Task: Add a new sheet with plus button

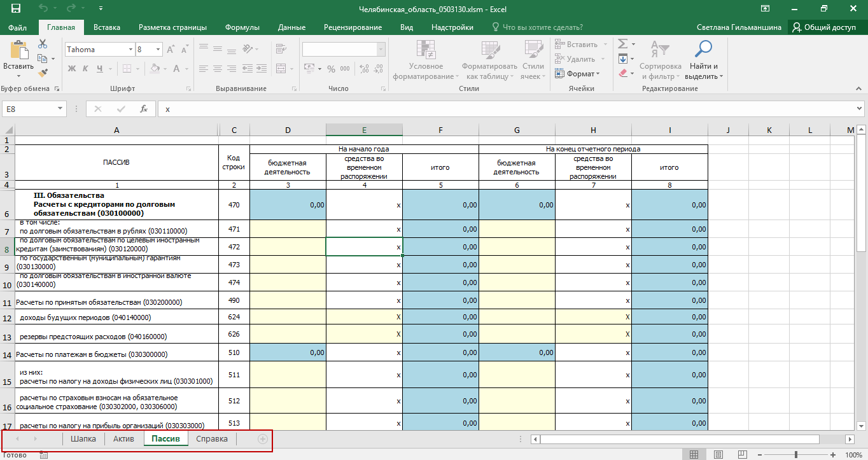Action: [262, 438]
